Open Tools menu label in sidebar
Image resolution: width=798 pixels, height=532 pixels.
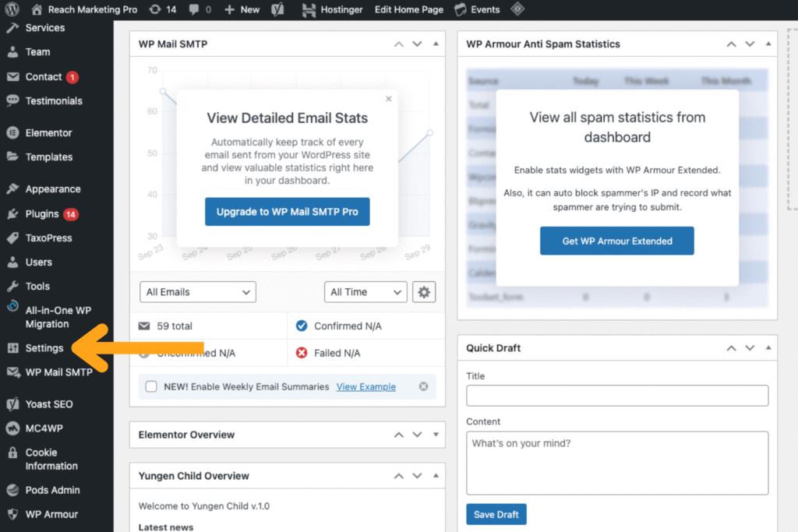[x=37, y=286]
